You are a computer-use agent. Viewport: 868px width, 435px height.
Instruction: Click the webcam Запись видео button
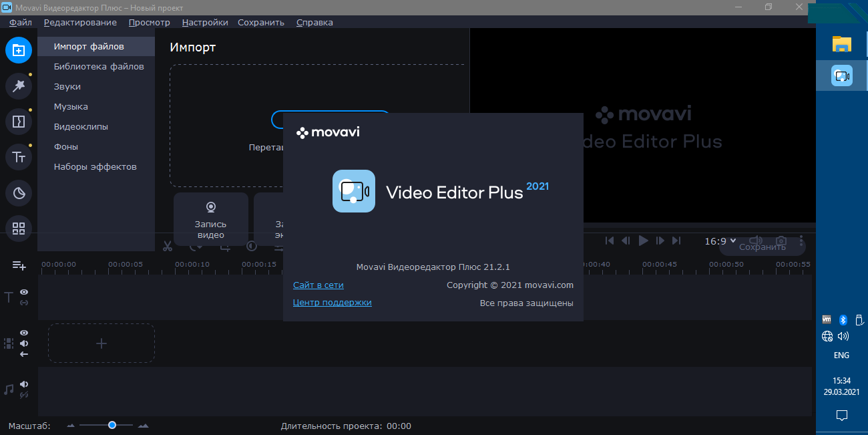(210, 220)
